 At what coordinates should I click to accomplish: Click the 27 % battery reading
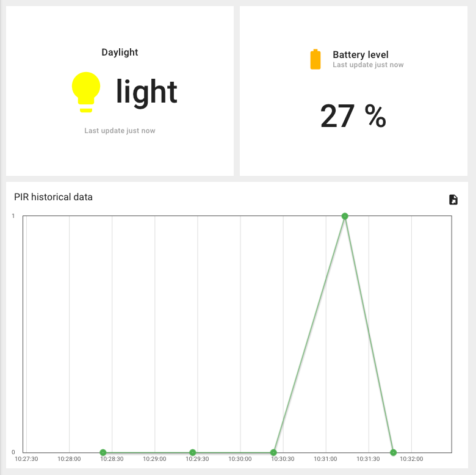click(x=353, y=116)
